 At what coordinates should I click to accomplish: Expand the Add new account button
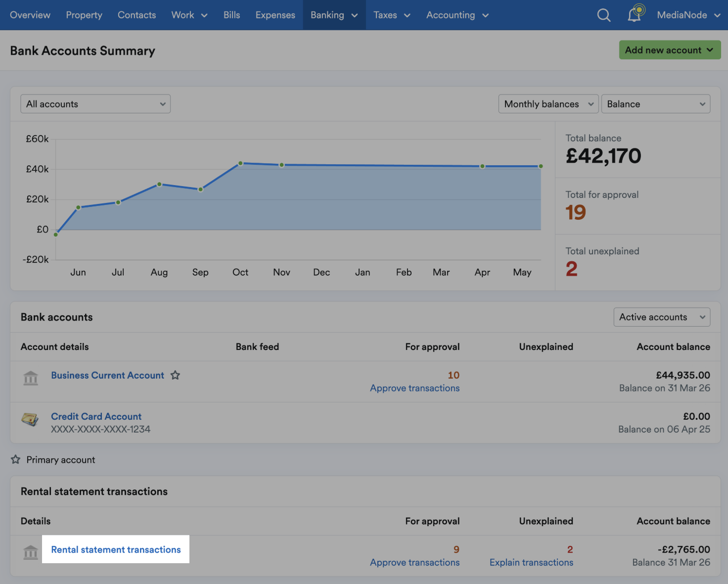[670, 50]
